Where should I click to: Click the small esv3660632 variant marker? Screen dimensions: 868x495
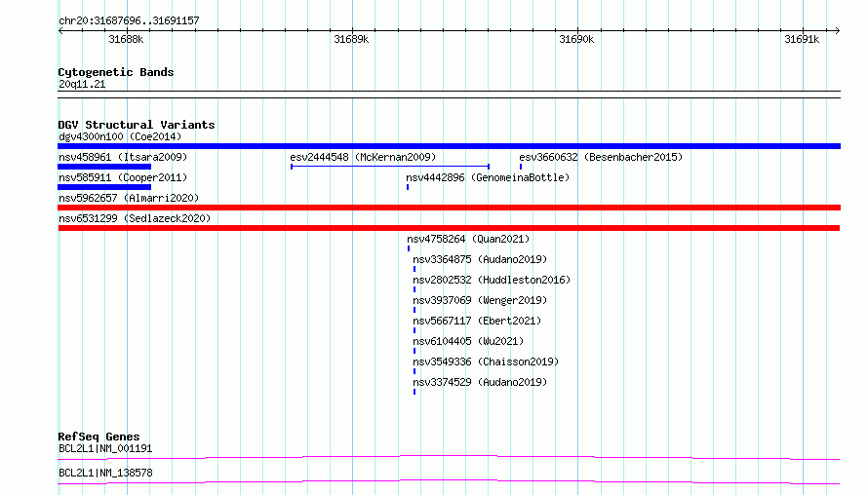(x=521, y=167)
